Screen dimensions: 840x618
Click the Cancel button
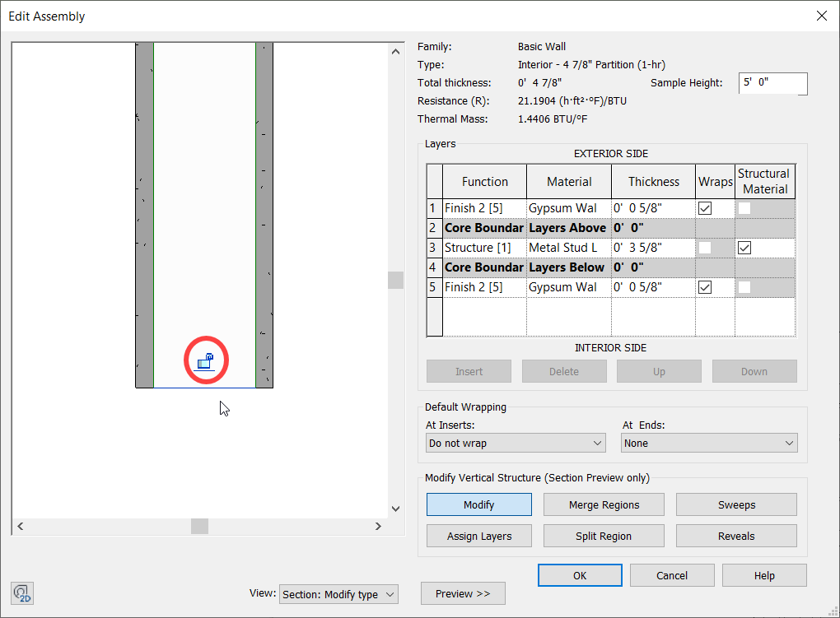672,575
